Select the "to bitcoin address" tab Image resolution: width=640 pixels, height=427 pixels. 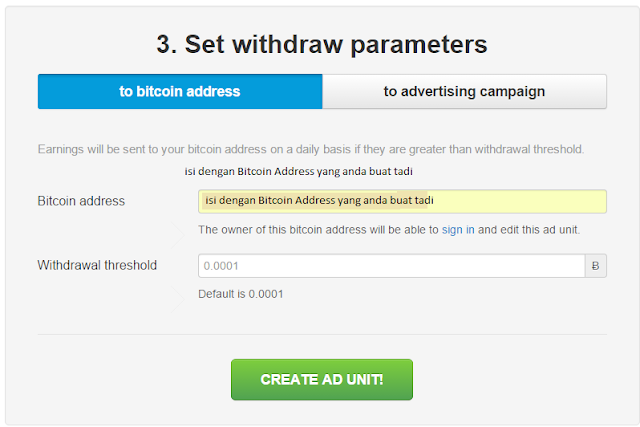(180, 91)
